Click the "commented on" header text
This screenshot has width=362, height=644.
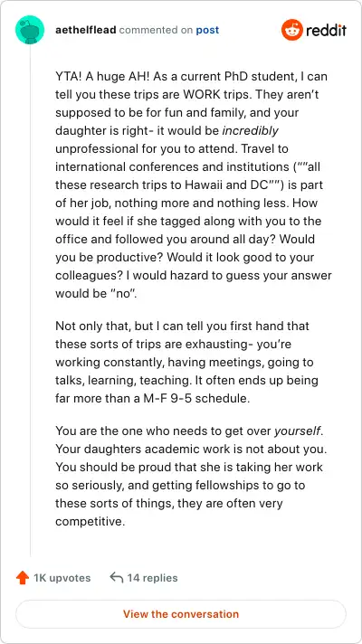point(157,30)
